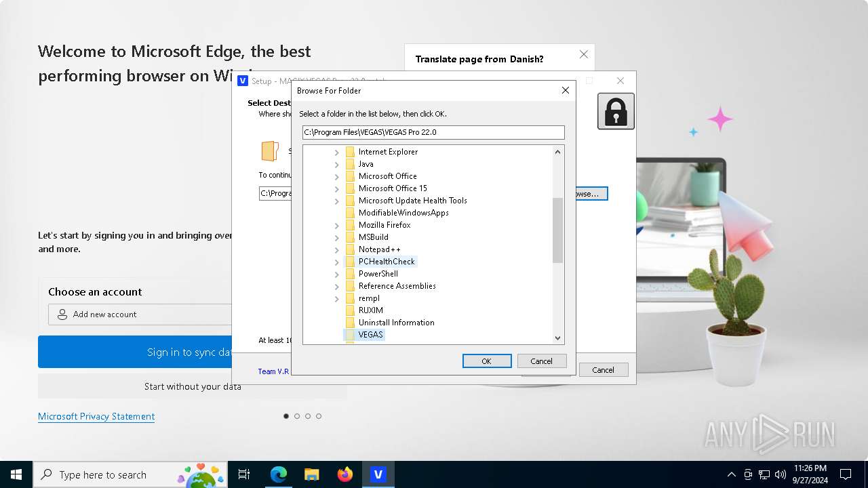Select the Microsoft Office 15 folder name
The width and height of the screenshot is (868, 488).
tap(393, 188)
